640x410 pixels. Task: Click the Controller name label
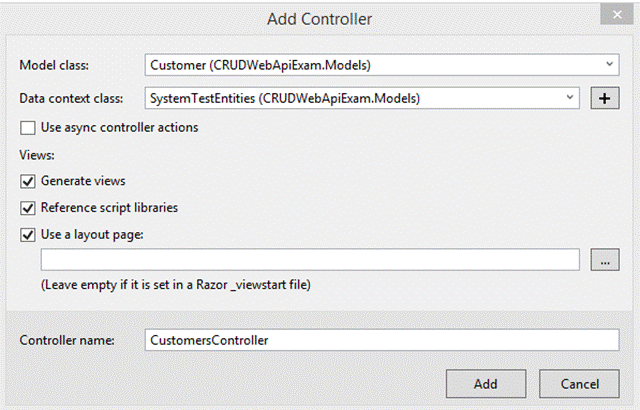tap(67, 340)
